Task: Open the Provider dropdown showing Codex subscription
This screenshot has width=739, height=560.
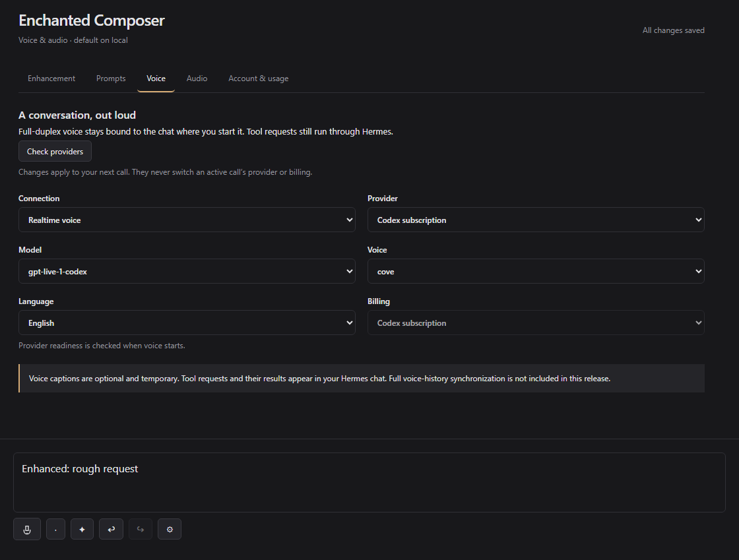Action: (x=536, y=220)
